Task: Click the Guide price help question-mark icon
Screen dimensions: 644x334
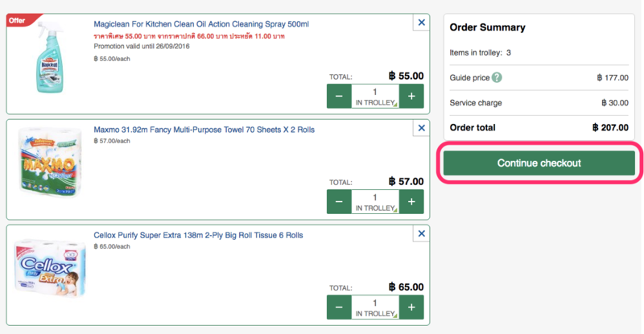Action: point(497,77)
